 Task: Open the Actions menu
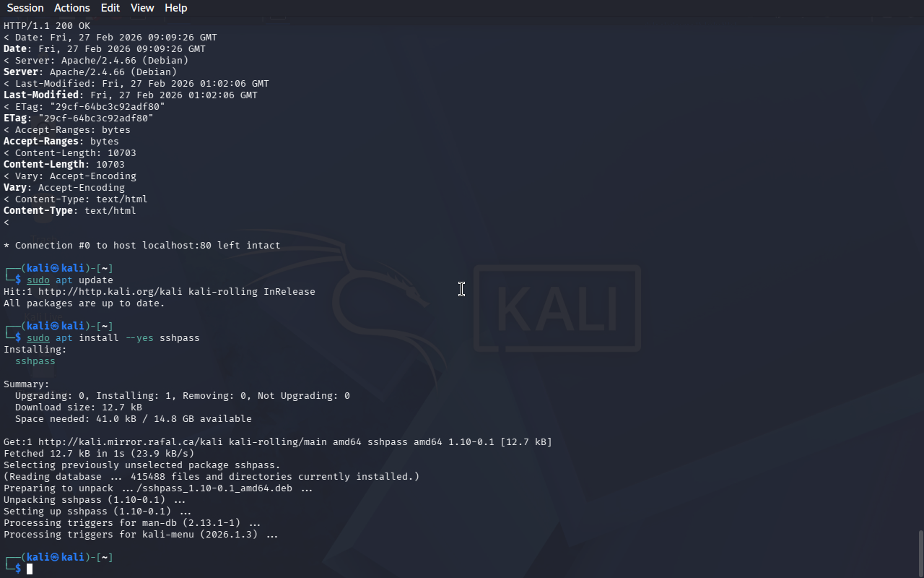tap(72, 8)
